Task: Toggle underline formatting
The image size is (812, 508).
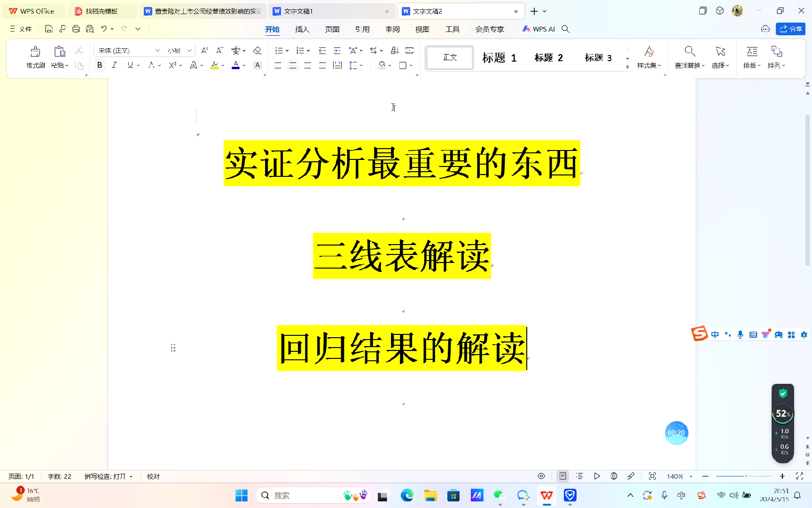Action: (129, 65)
